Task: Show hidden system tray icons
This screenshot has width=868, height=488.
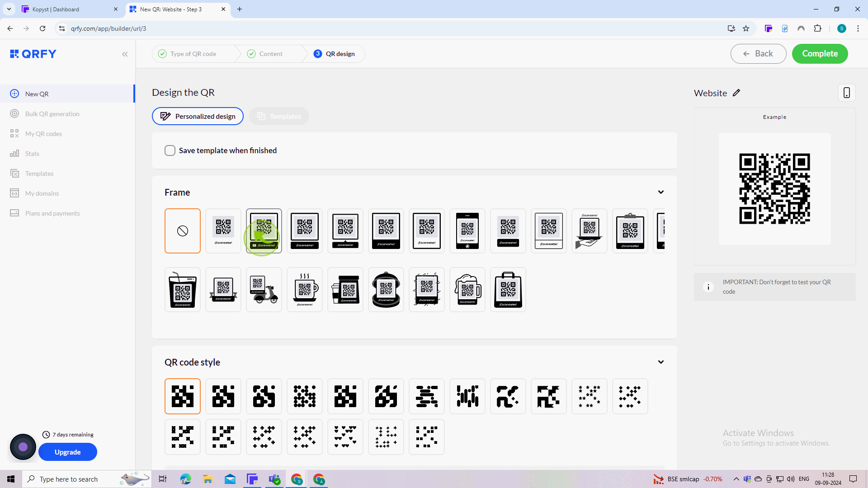Action: point(736,479)
